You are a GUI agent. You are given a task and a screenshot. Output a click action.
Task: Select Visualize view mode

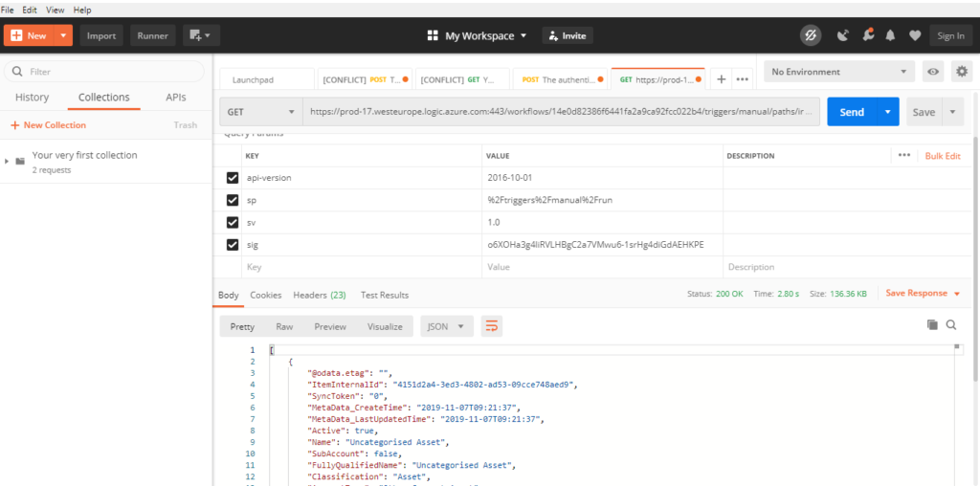tap(385, 326)
